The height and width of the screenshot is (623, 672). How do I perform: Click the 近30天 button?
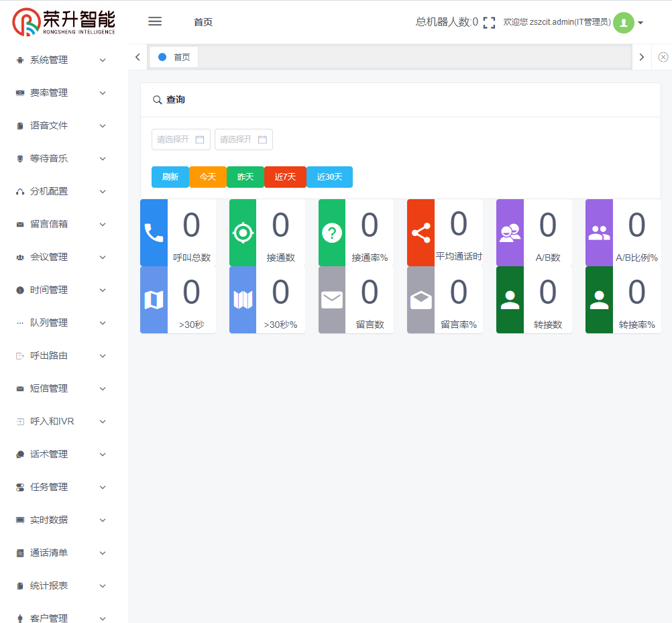point(329,177)
